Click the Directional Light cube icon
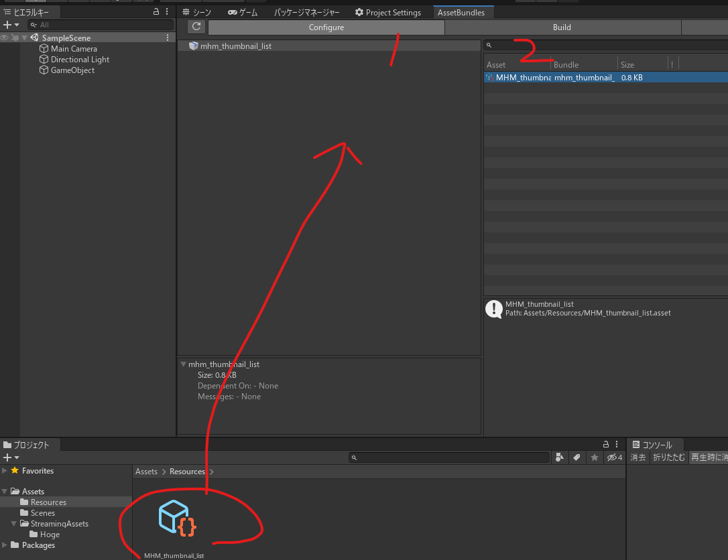The height and width of the screenshot is (560, 728). tap(44, 59)
